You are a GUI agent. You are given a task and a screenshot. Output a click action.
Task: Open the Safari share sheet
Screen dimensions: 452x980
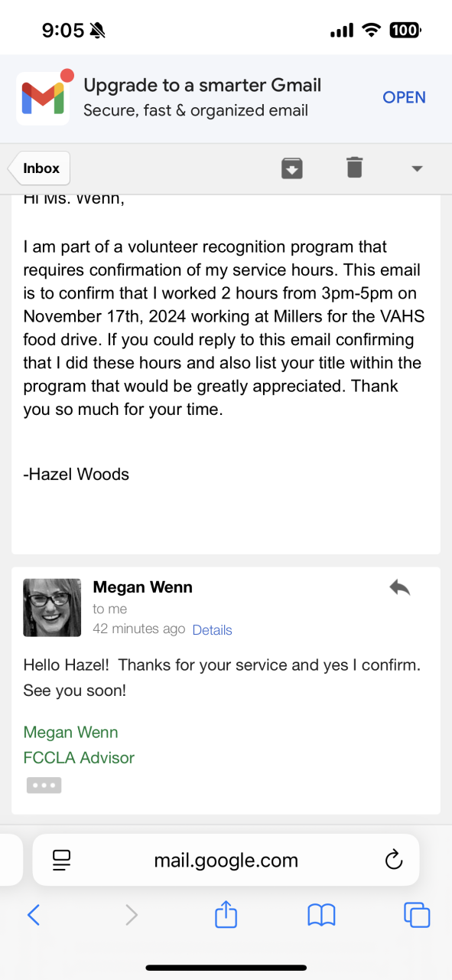click(226, 913)
